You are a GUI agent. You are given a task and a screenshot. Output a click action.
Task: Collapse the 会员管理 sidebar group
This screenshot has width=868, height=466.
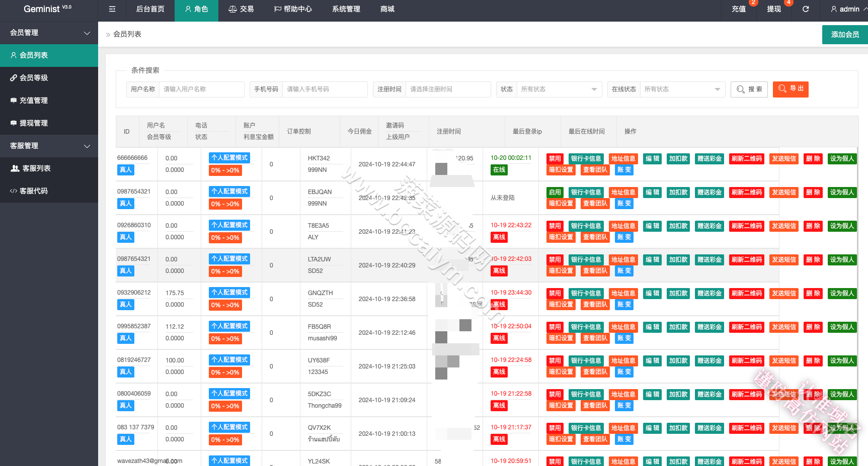tap(49, 33)
